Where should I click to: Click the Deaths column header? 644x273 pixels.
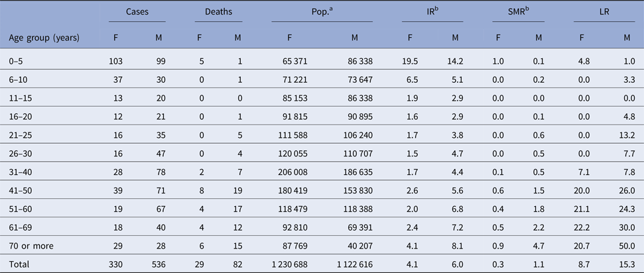(x=218, y=15)
